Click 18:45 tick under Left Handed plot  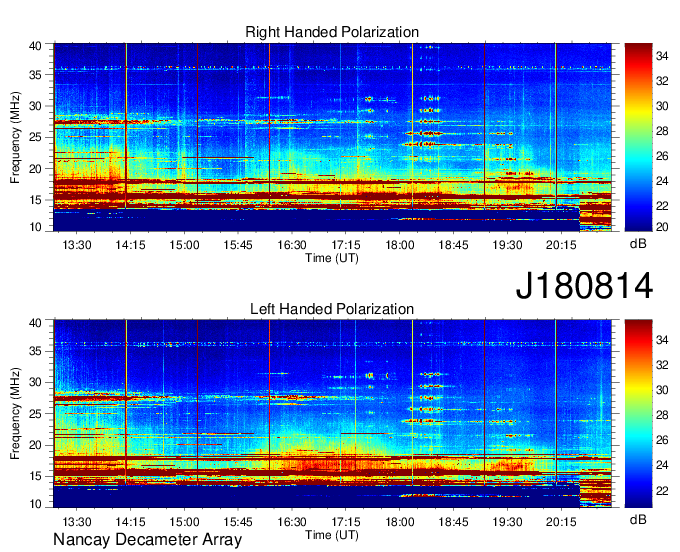[x=454, y=522]
